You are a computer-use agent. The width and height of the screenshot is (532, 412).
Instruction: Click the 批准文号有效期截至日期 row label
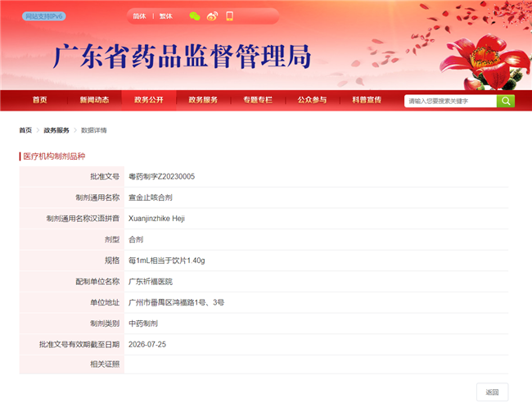79,344
